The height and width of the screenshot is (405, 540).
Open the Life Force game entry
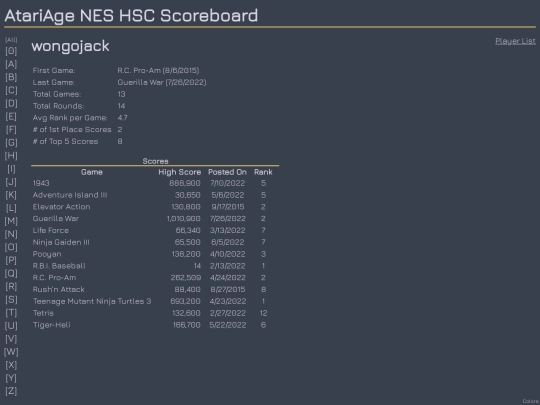point(51,230)
